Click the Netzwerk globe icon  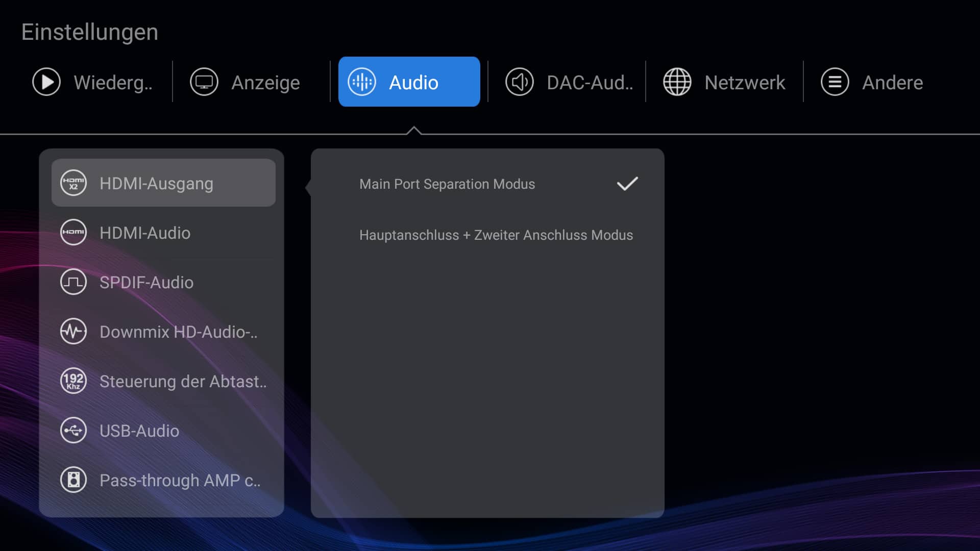pyautogui.click(x=677, y=82)
